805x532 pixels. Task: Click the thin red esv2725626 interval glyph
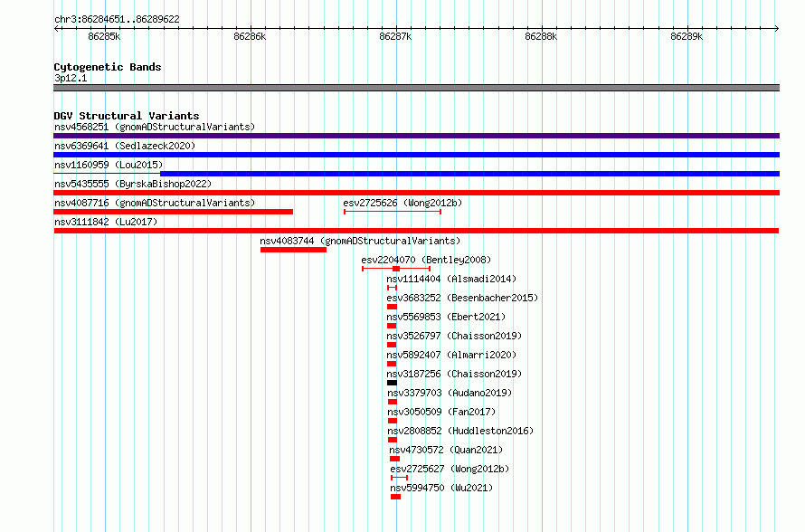pos(393,212)
